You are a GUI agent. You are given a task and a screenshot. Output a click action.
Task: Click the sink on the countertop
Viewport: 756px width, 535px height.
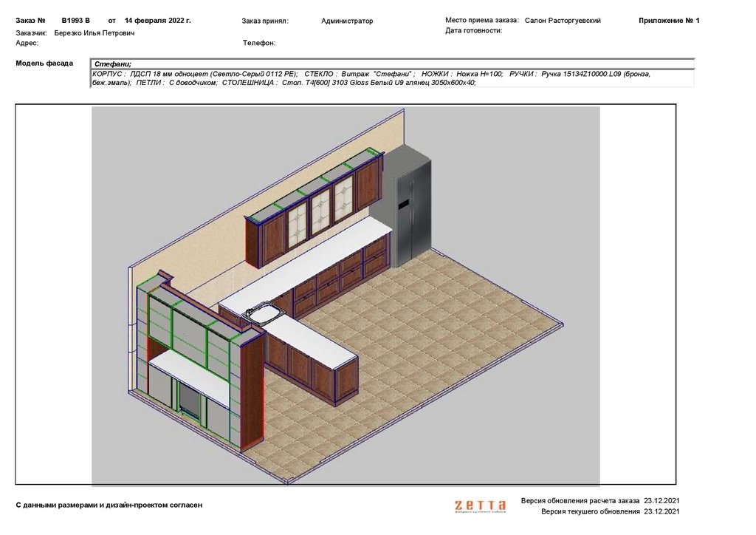(264, 312)
